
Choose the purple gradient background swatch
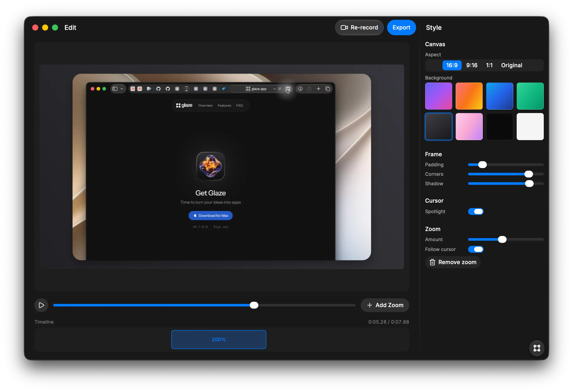(x=439, y=96)
